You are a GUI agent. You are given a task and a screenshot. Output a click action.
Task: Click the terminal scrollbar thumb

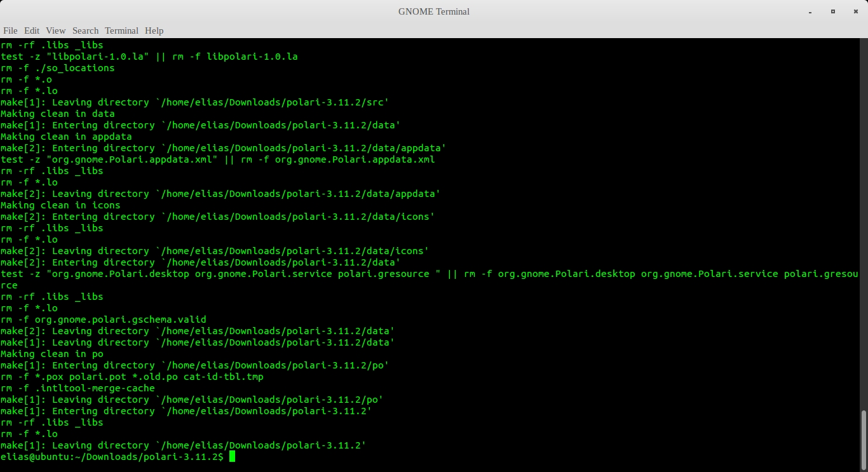coord(864,441)
